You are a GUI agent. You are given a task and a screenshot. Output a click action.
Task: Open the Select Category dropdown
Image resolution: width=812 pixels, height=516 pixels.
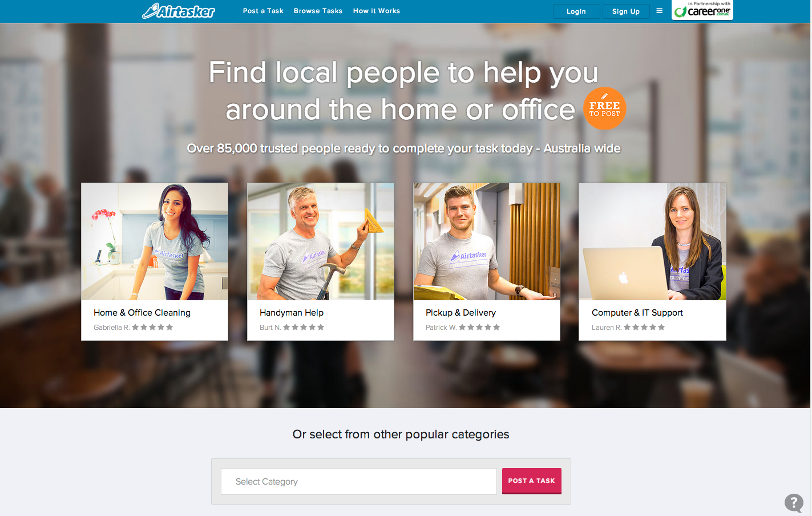359,481
